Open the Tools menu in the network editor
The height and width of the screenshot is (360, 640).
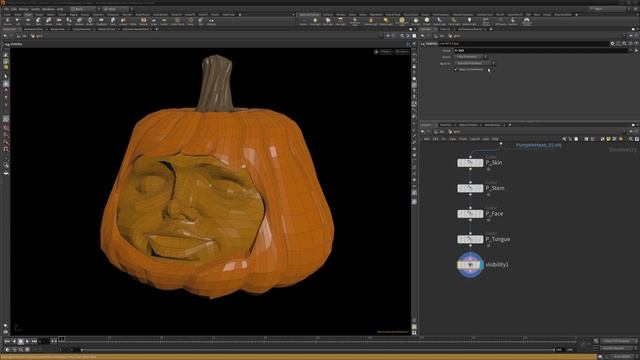[462, 139]
